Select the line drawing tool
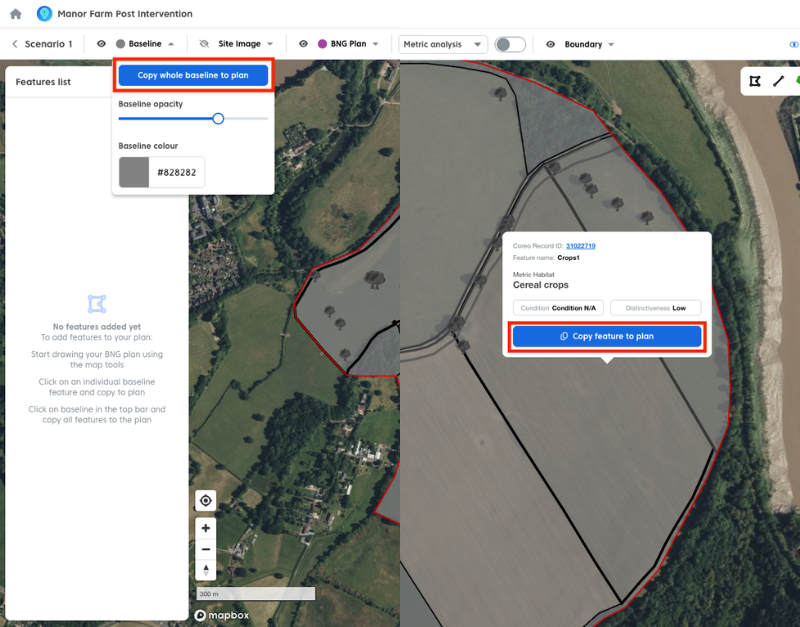The height and width of the screenshot is (627, 800). click(x=778, y=81)
